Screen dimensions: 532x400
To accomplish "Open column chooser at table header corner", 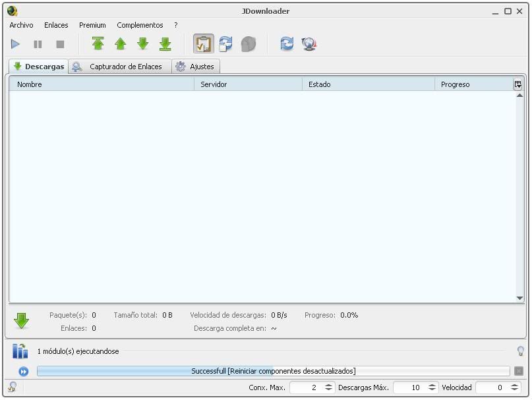I will [518, 84].
